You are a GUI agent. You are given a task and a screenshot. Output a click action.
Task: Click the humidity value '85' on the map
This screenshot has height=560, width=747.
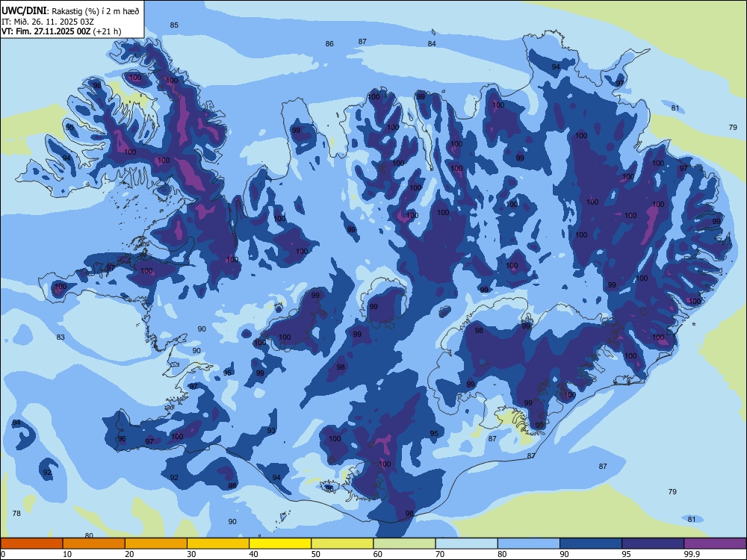coord(174,25)
